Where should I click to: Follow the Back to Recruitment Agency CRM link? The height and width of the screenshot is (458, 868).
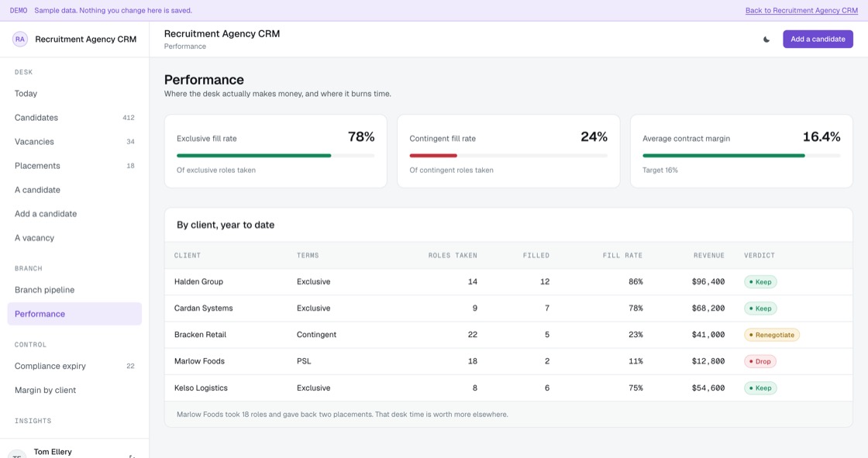pos(801,11)
